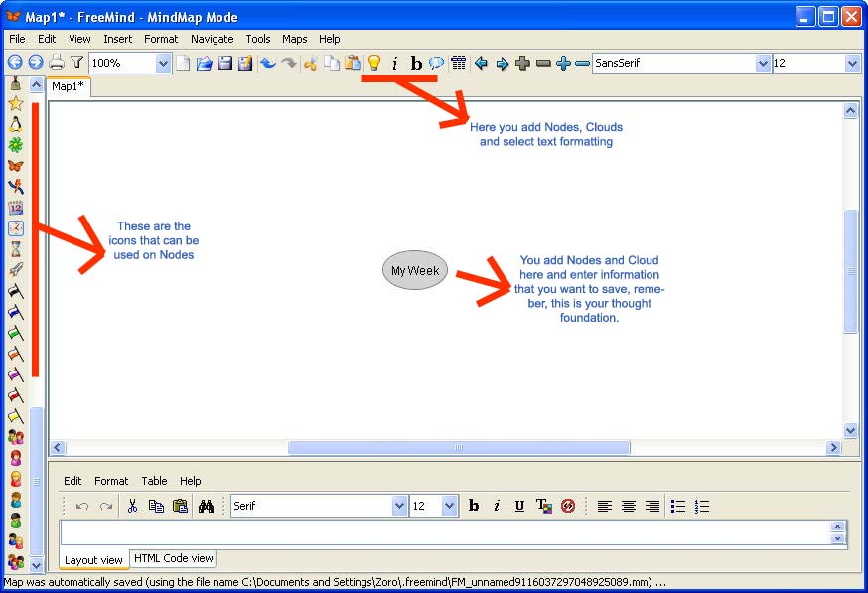Open the Serif font dropdown in note editor
This screenshot has width=868, height=593.
pos(399,506)
